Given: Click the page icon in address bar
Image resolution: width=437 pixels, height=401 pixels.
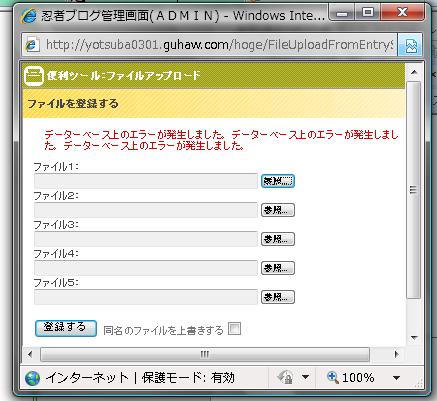Looking at the screenshot, I should 32,45.
